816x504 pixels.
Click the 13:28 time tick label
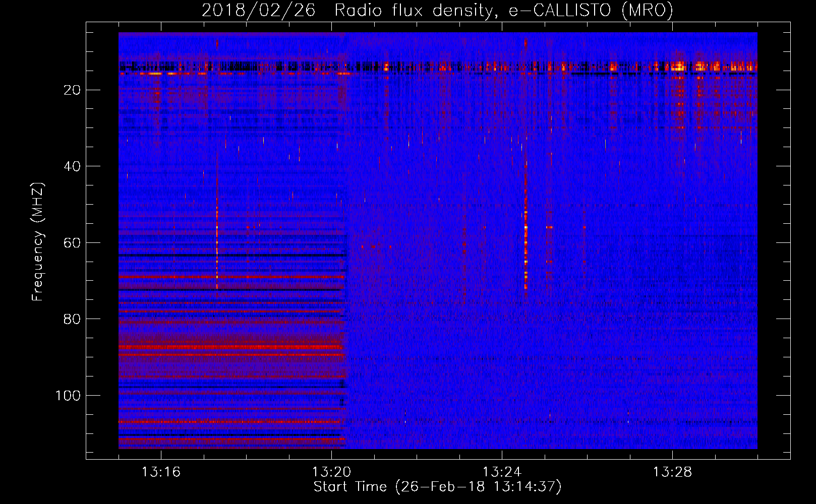(672, 472)
